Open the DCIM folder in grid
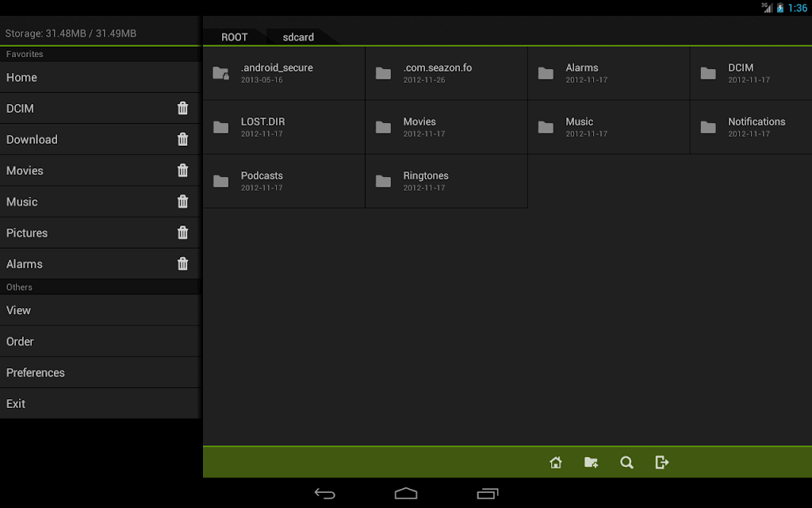812x508 pixels. point(751,73)
